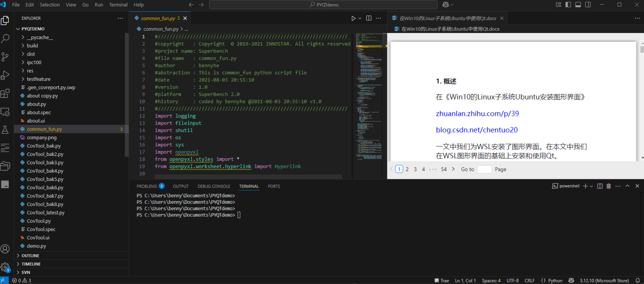Add a new terminal with plus icon

pyautogui.click(x=585, y=186)
